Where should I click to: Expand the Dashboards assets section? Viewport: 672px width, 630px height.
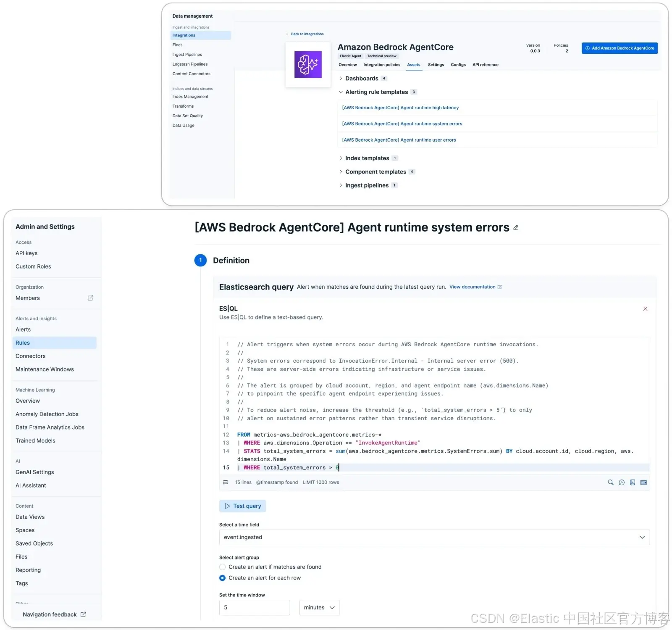[341, 79]
